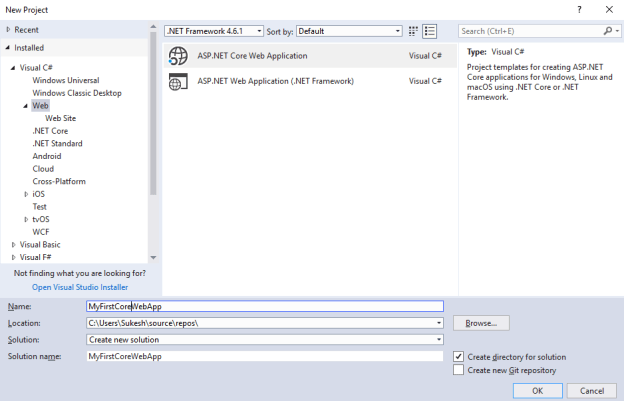Collapse the Web node arrow

(25, 106)
